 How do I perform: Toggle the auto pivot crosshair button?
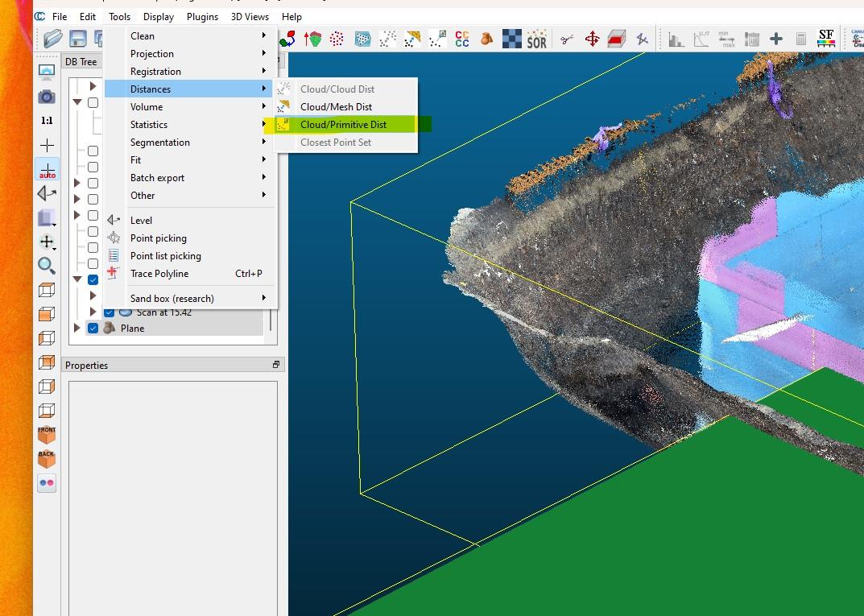pyautogui.click(x=47, y=170)
